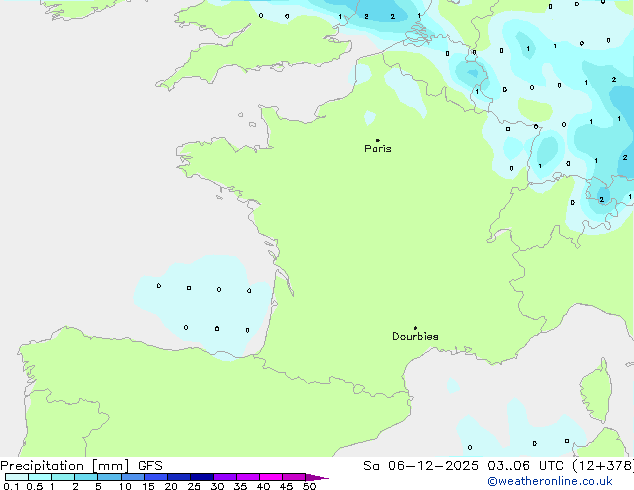Click the legend value 35
634x490 pixels.
[240, 486]
